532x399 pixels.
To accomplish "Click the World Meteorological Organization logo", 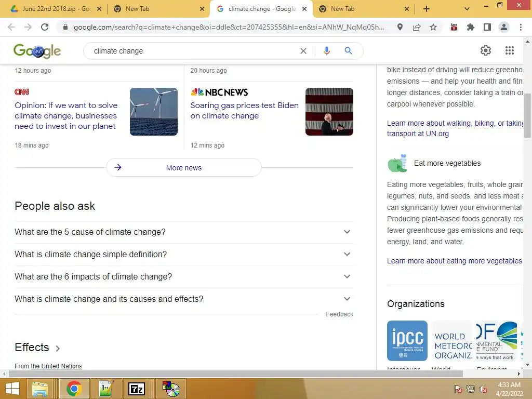I will click(x=452, y=341).
